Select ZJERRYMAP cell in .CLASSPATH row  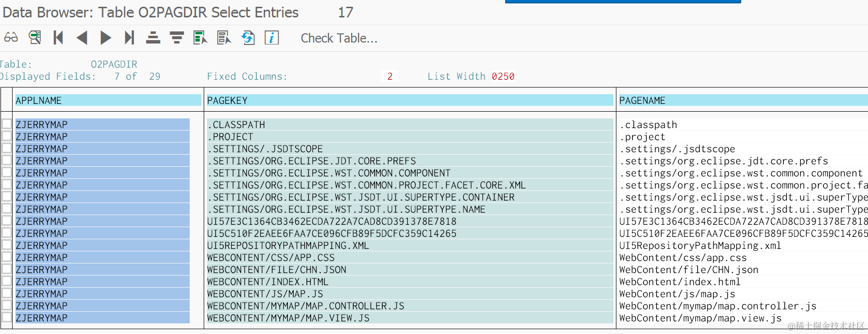tap(103, 124)
